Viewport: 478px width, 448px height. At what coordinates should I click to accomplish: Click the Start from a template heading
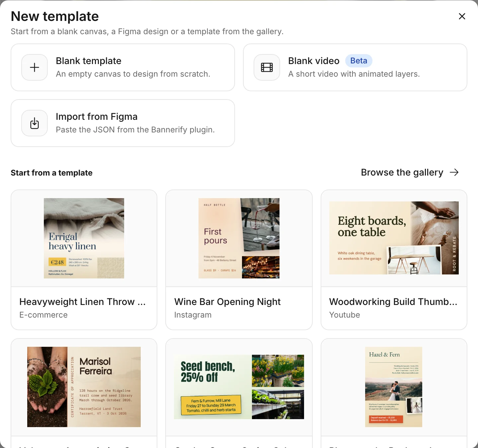click(52, 173)
